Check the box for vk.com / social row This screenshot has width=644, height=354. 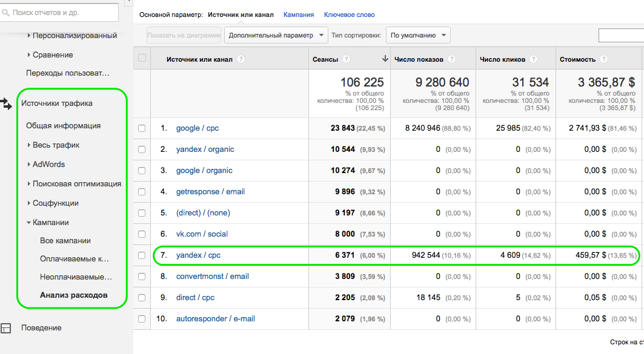[142, 234]
